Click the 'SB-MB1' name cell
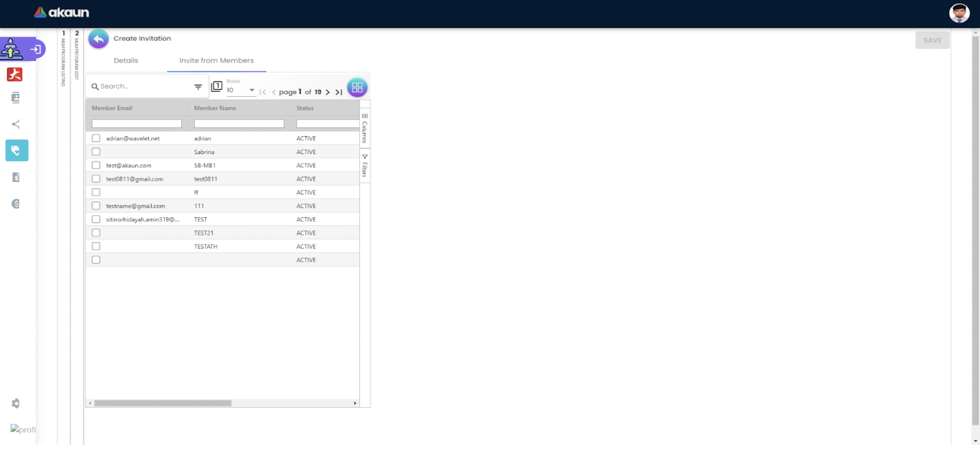This screenshot has width=980, height=454. tap(205, 166)
